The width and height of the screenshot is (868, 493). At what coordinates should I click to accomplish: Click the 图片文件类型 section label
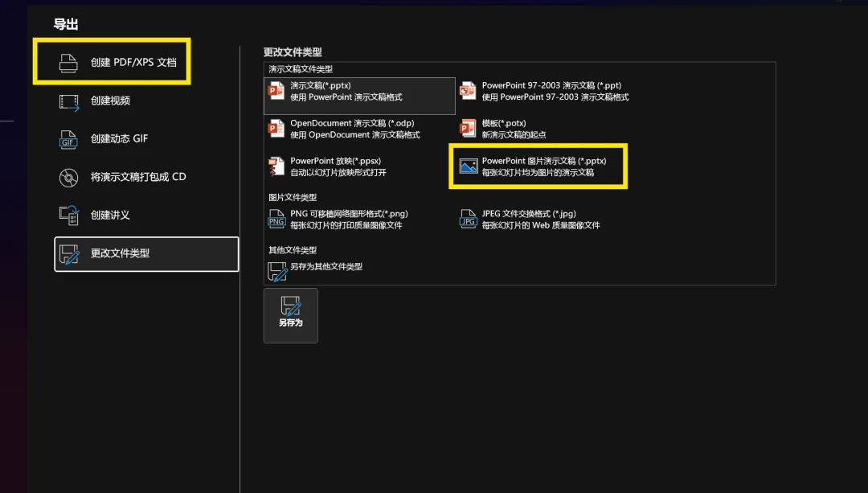(x=293, y=198)
